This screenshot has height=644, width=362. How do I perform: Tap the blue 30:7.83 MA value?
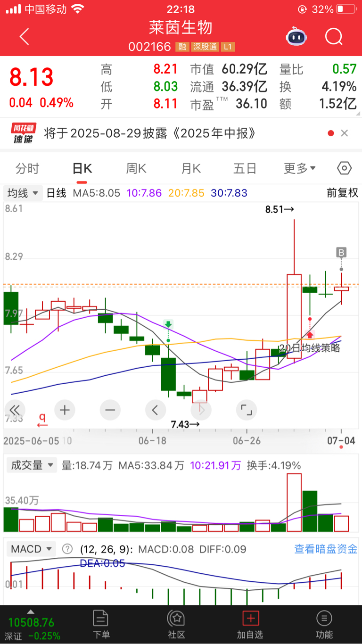(229, 193)
